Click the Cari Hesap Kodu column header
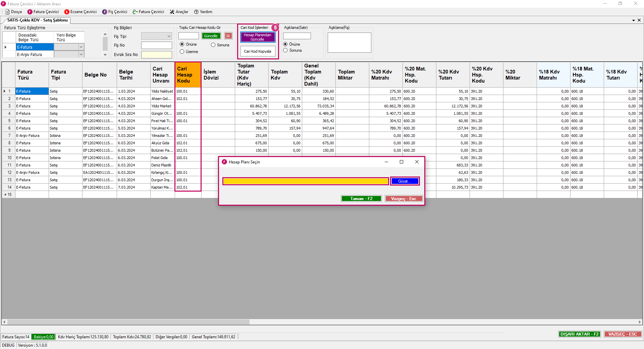This screenshot has height=349, width=644. (x=188, y=74)
